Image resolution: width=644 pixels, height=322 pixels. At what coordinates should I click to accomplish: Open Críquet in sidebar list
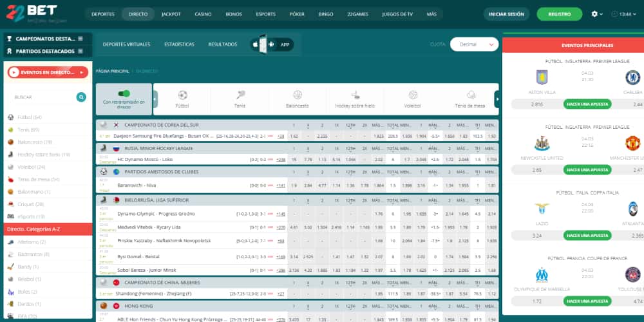tap(30, 204)
